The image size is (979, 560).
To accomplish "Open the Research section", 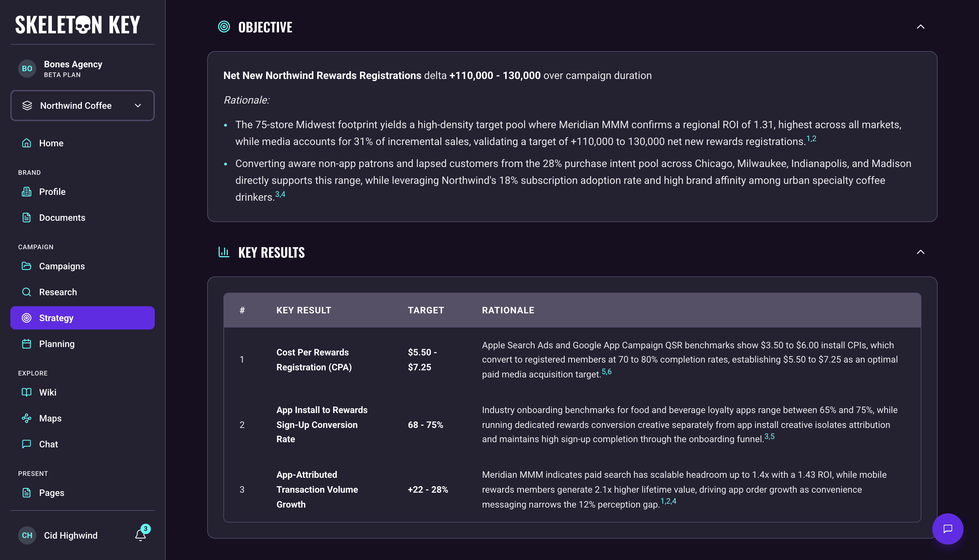I will tap(82, 292).
